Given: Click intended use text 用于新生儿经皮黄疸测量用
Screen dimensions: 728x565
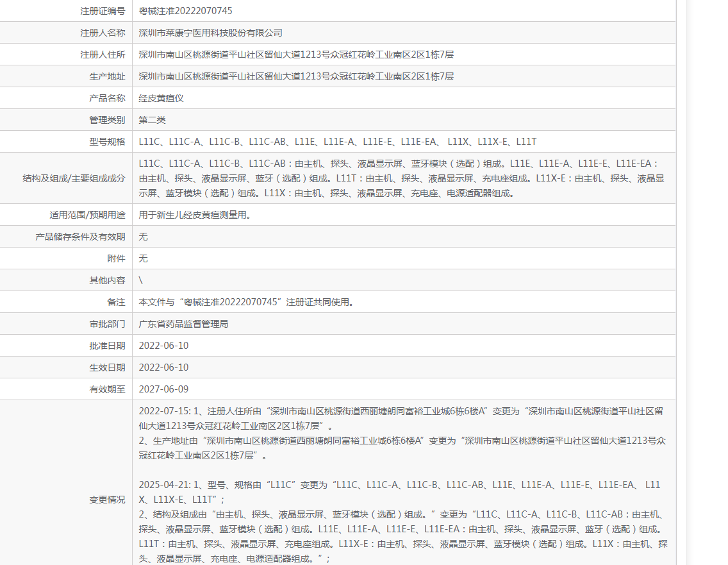Looking at the screenshot, I should (x=195, y=215).
